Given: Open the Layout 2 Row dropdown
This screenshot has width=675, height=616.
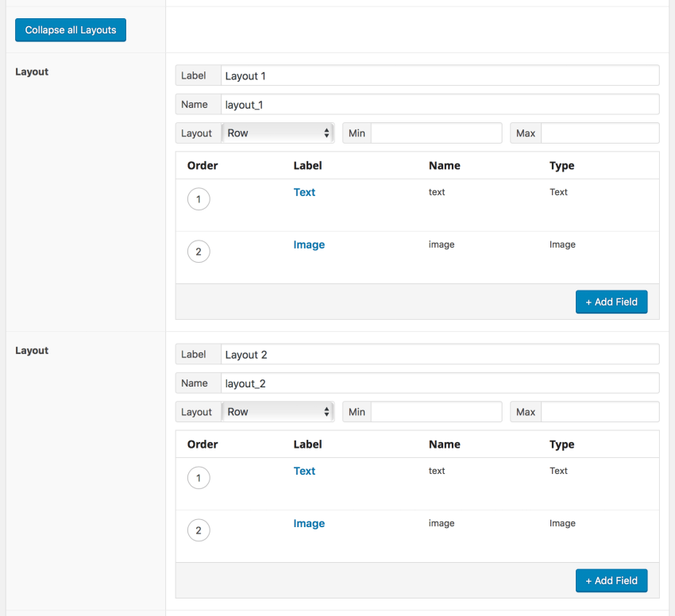Looking at the screenshot, I should point(278,411).
